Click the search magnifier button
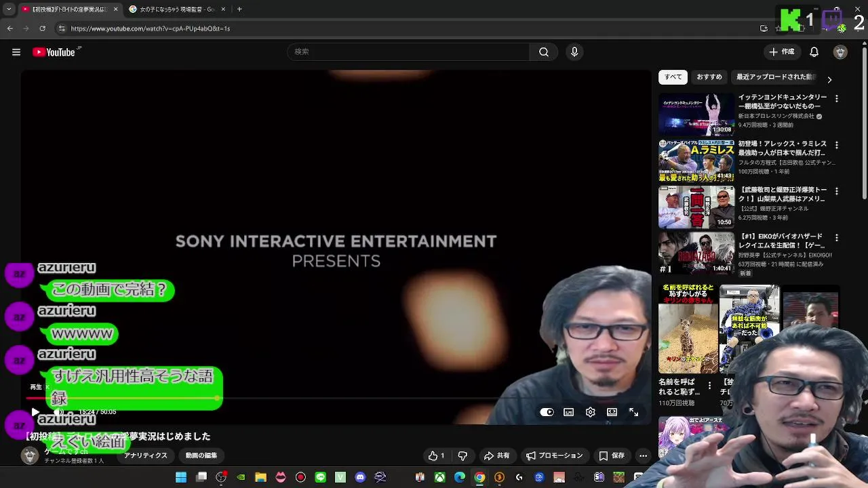 (x=544, y=52)
